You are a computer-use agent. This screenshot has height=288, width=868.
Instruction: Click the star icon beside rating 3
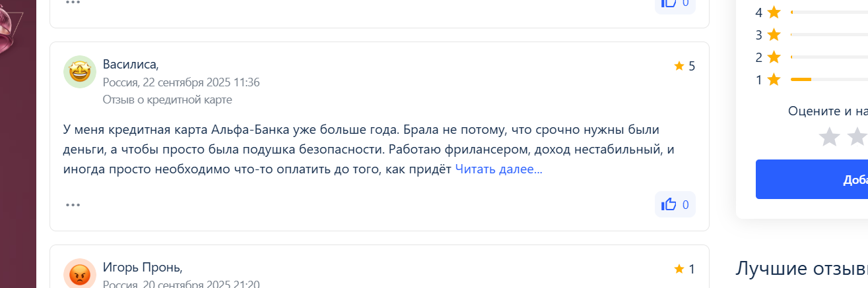(774, 34)
